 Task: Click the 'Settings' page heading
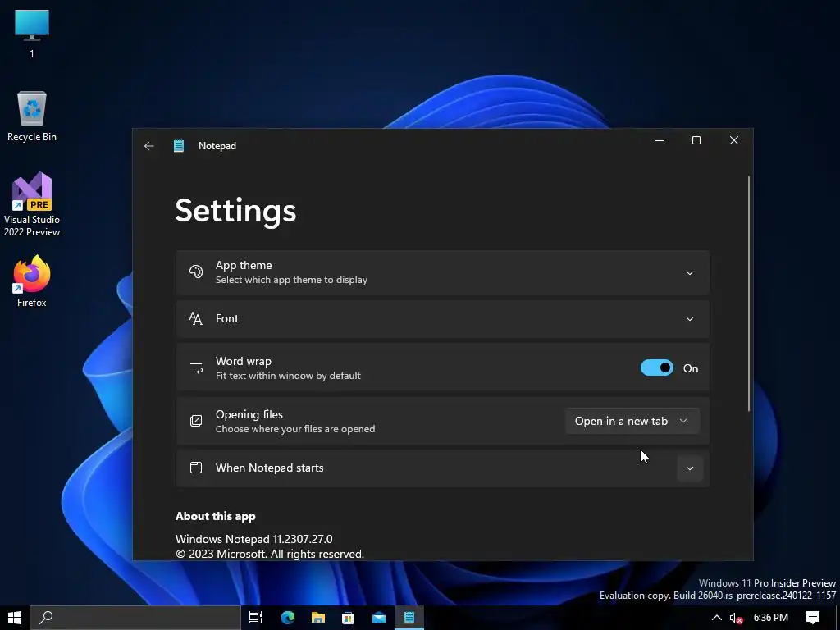(x=235, y=211)
